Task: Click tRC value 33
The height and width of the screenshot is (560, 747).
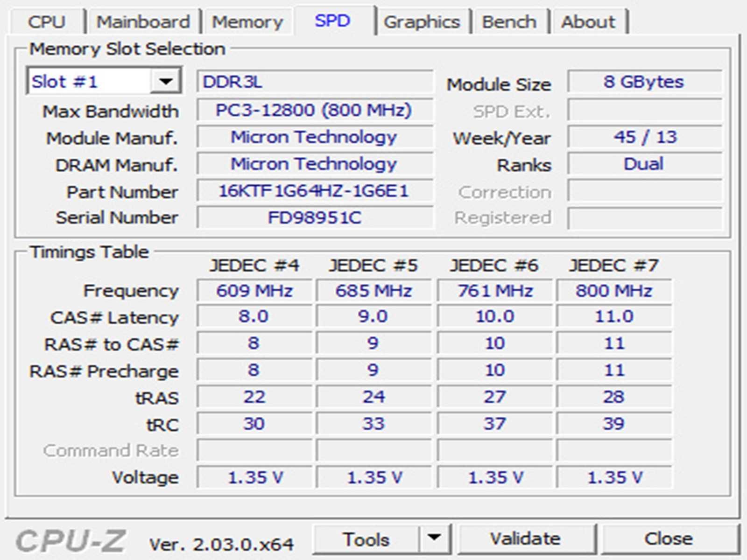Action: [373, 424]
